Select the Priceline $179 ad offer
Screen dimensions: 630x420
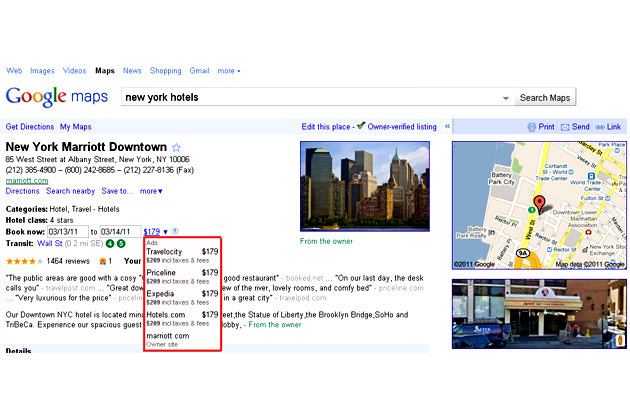click(182, 277)
